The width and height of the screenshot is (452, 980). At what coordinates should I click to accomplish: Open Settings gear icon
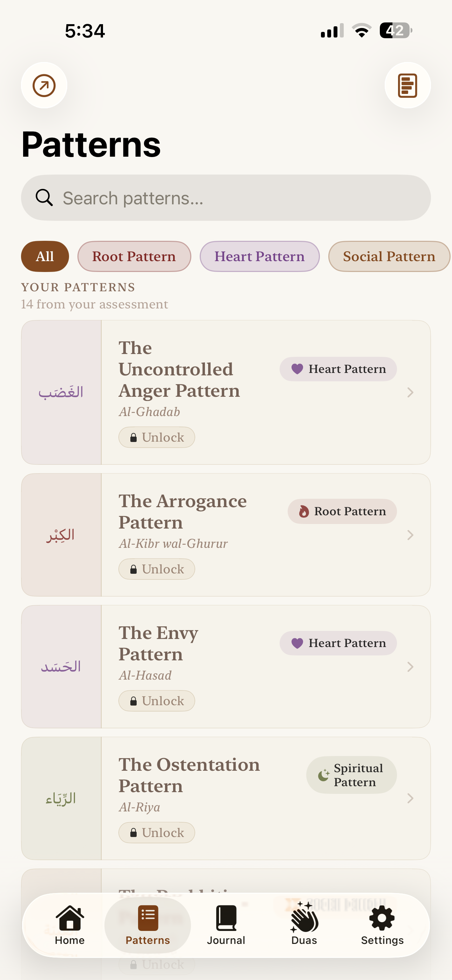(382, 918)
